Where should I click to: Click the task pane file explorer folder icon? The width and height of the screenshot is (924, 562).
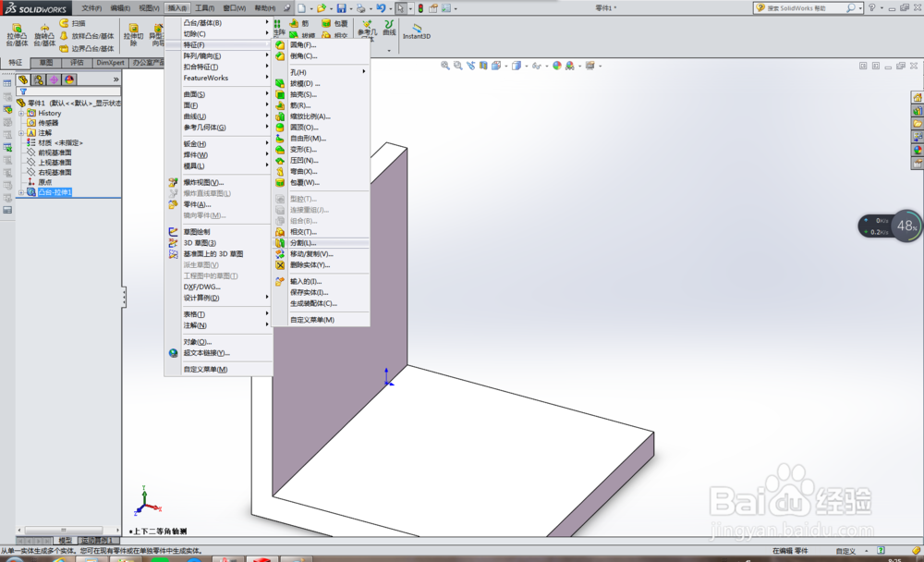tap(918, 123)
